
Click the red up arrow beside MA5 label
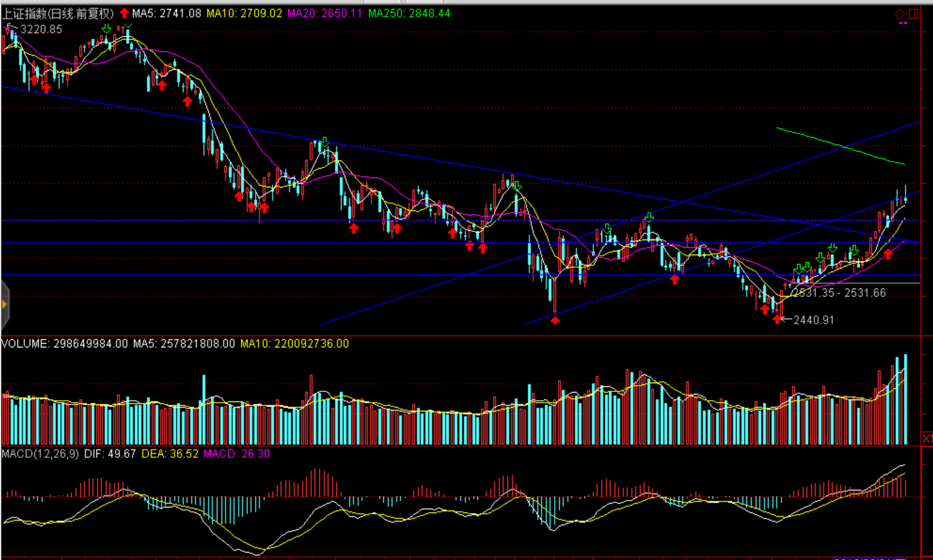(124, 13)
